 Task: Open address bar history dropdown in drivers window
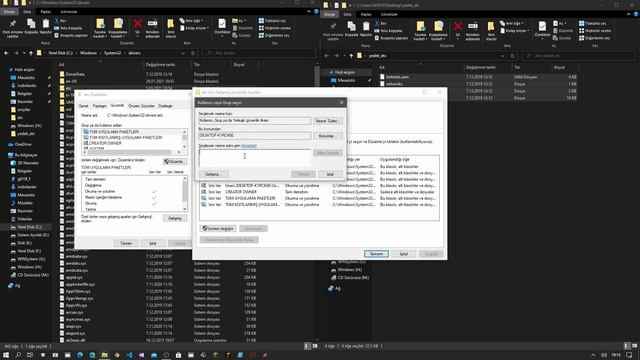click(183, 53)
